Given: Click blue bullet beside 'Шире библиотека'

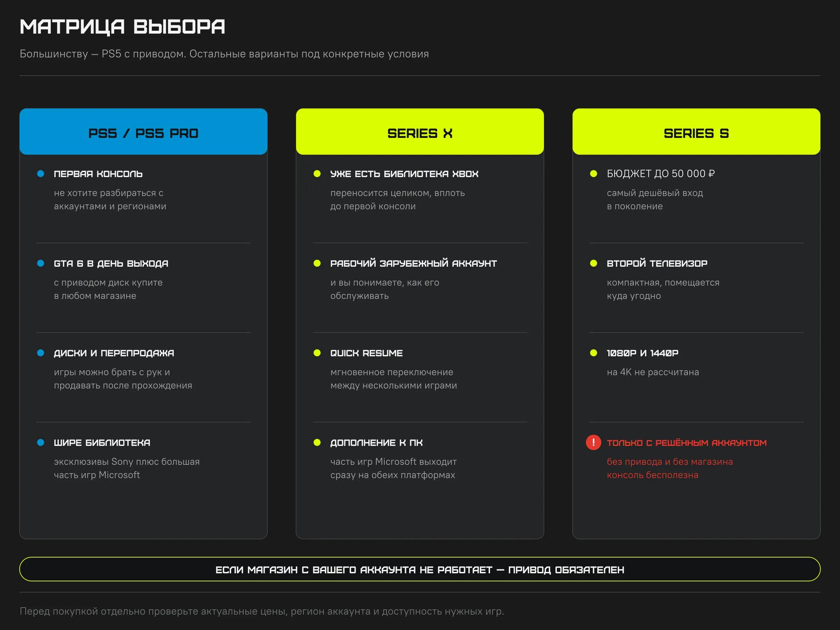Looking at the screenshot, I should [41, 443].
